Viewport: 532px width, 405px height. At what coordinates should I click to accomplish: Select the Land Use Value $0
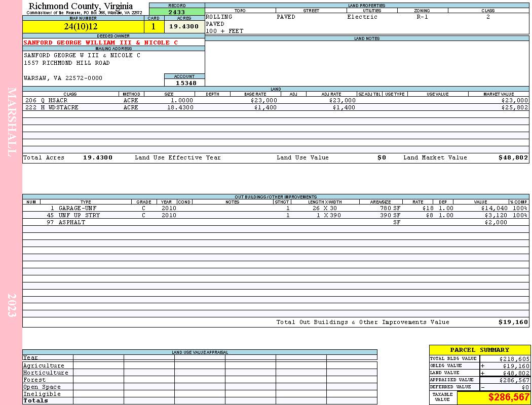(x=382, y=157)
